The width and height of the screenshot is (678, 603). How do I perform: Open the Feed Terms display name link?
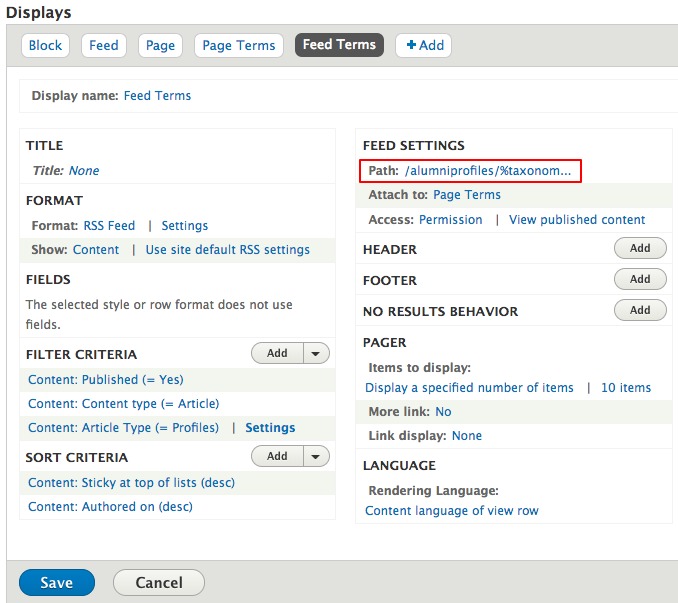click(x=157, y=96)
